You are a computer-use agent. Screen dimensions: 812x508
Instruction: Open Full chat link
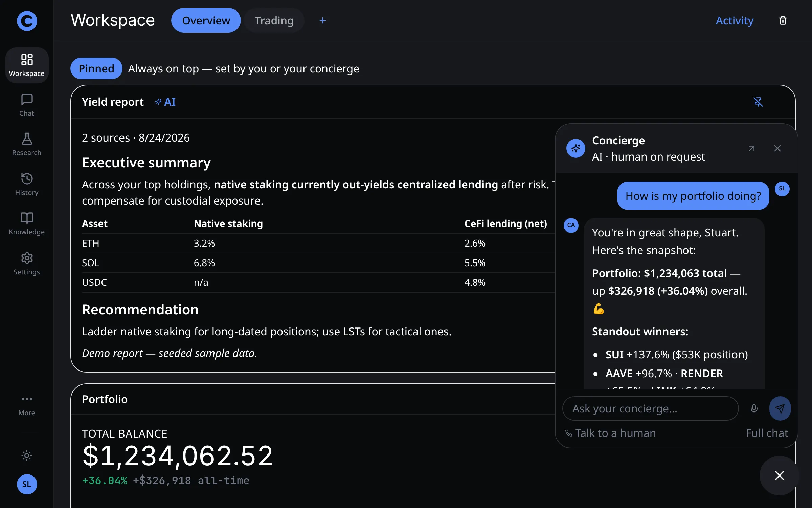coord(767,433)
